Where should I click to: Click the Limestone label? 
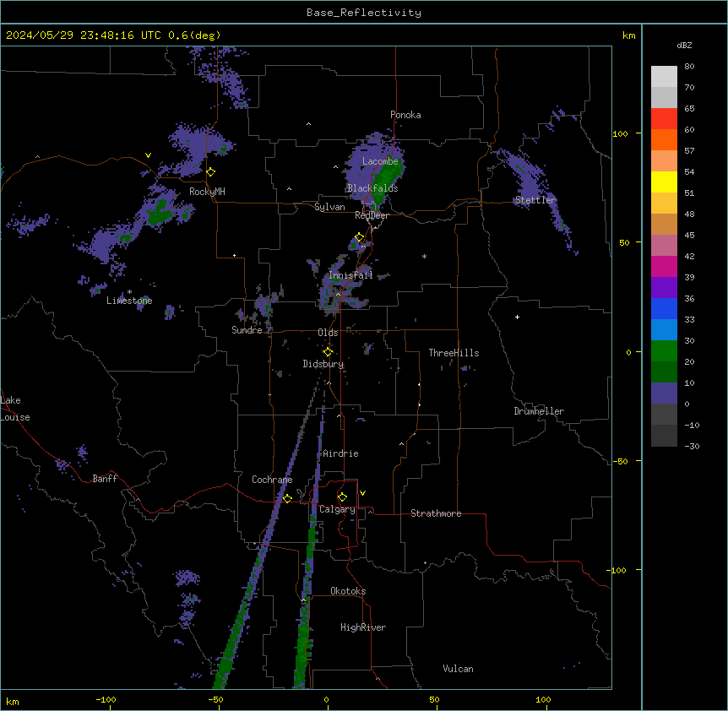(x=129, y=301)
